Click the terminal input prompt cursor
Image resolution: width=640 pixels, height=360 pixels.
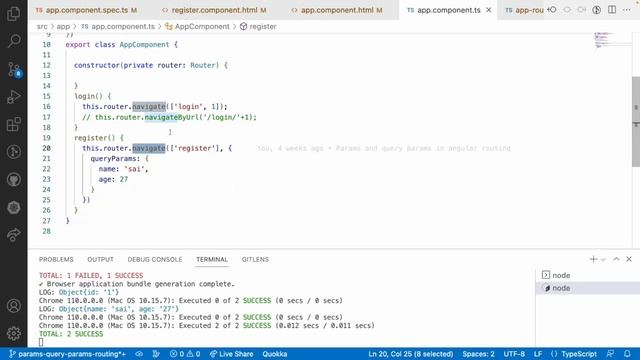[41, 342]
